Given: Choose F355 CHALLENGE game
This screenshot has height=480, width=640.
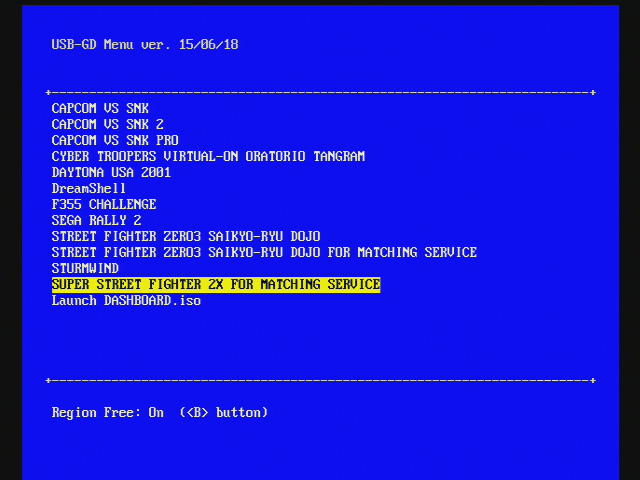Looking at the screenshot, I should 104,204.
